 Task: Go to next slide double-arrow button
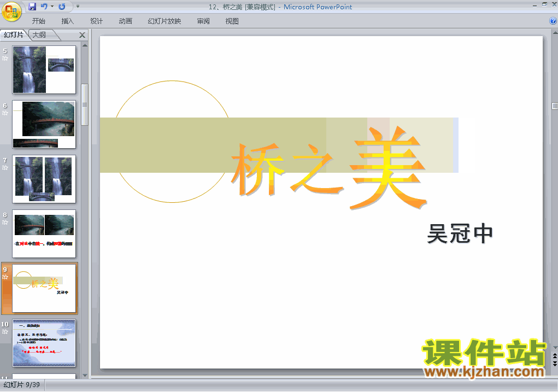[x=555, y=363]
